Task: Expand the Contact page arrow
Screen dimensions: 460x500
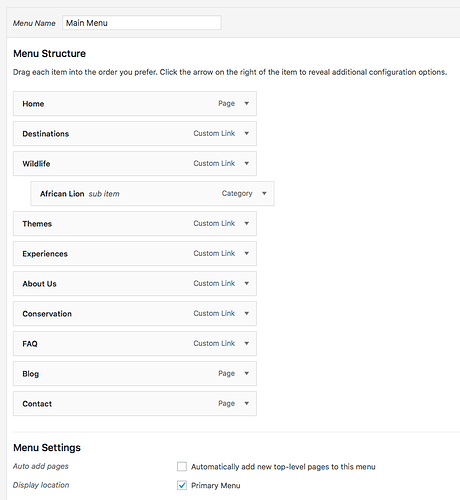Action: (x=247, y=403)
